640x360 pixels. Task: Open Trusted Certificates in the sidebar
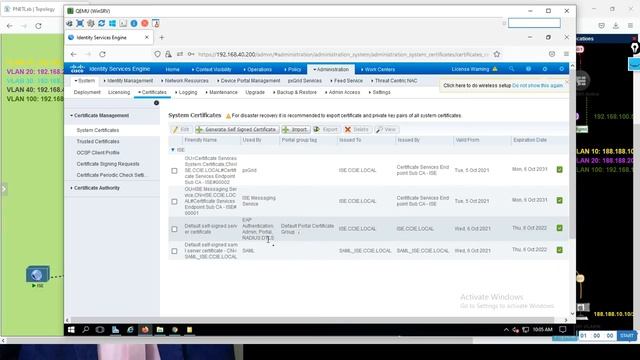98,141
